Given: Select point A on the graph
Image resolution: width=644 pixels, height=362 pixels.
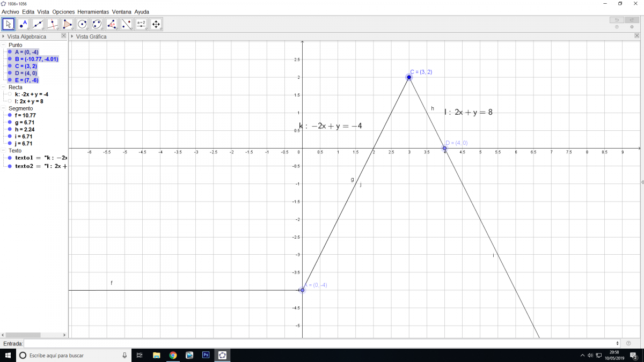Looking at the screenshot, I should pos(302,290).
